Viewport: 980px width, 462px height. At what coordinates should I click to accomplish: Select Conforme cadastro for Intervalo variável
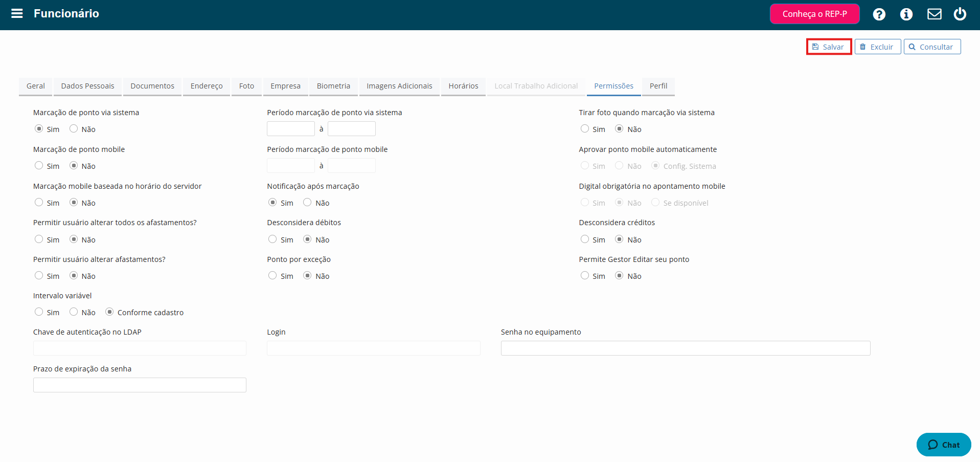coord(109,312)
